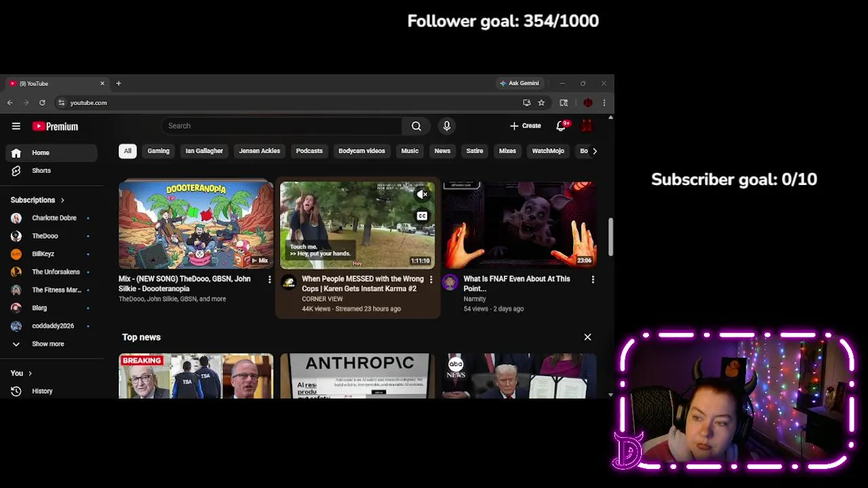Click the search magnifier button

[416, 125]
